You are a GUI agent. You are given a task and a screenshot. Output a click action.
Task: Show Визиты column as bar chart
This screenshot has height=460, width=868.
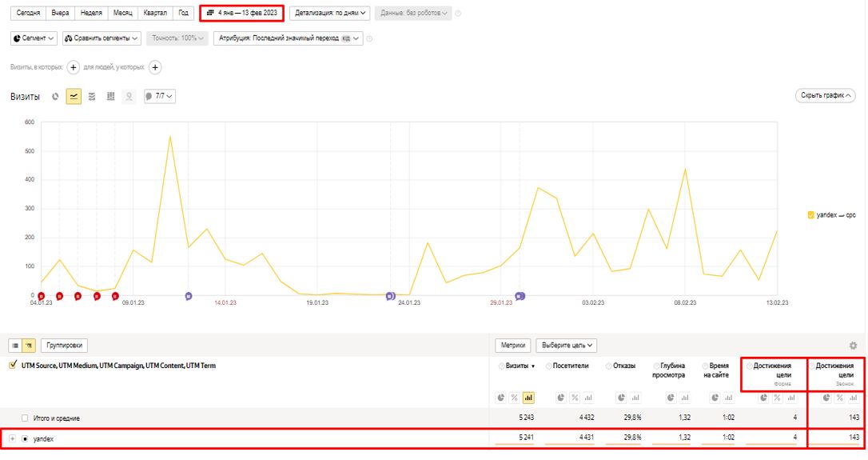point(528,398)
